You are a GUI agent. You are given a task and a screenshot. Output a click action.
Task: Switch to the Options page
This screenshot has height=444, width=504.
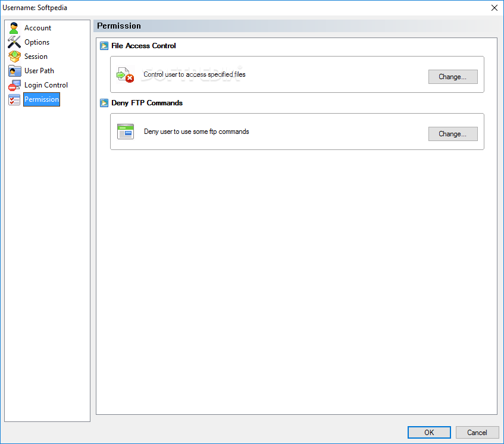[x=37, y=42]
